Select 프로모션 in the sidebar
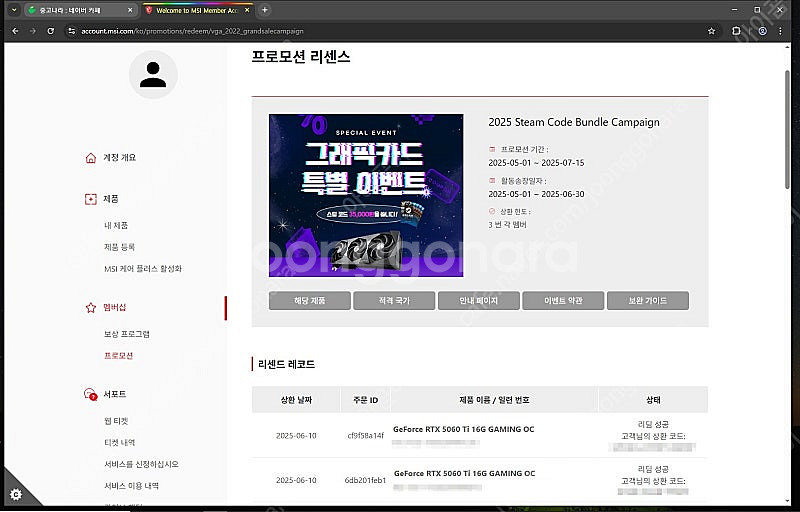Image resolution: width=800 pixels, height=512 pixels. (x=118, y=356)
